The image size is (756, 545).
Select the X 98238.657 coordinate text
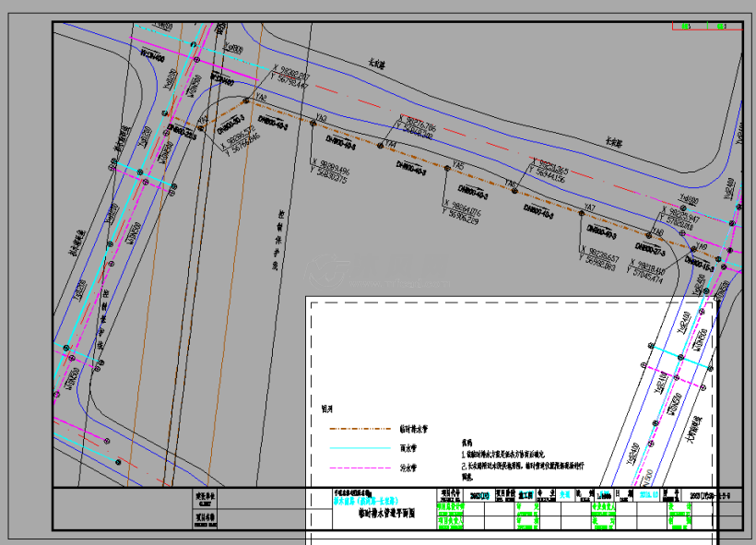coord(600,254)
